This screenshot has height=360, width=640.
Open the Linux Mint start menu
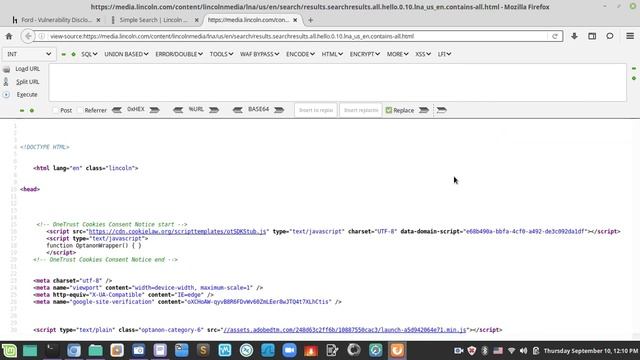click(9, 351)
